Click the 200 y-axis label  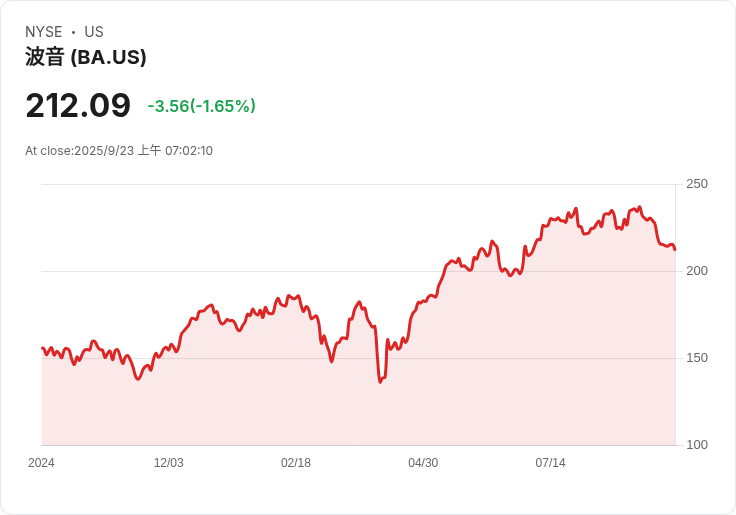(697, 271)
